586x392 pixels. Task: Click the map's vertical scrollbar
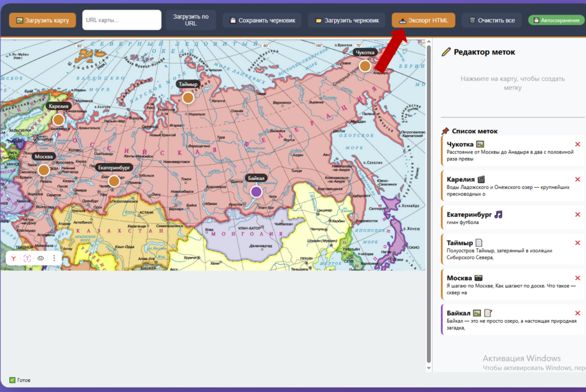tap(429, 200)
